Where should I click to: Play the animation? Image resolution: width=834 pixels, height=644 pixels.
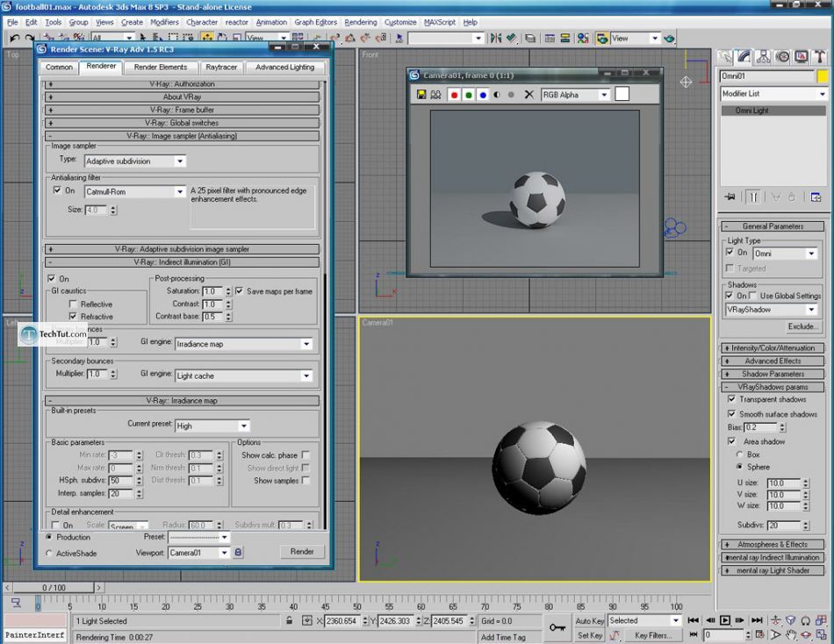coord(725,620)
